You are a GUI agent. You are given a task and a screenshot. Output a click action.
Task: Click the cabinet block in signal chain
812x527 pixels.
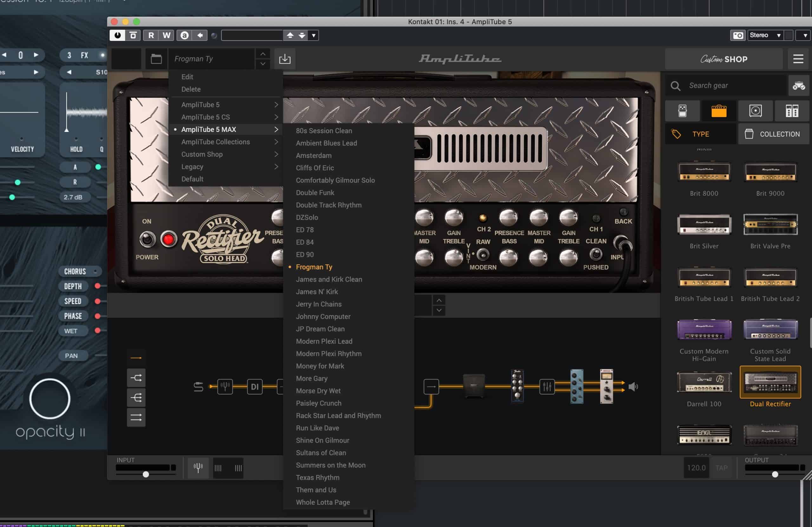474,386
